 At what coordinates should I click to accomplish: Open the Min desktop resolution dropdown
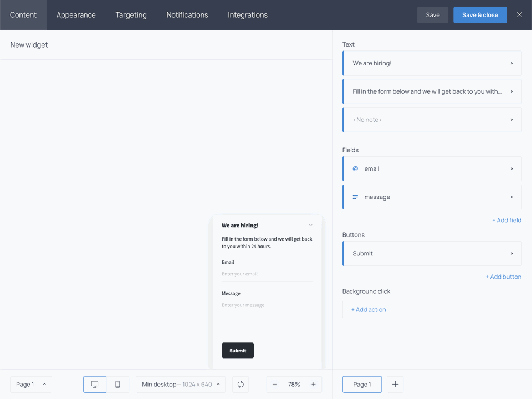point(180,384)
